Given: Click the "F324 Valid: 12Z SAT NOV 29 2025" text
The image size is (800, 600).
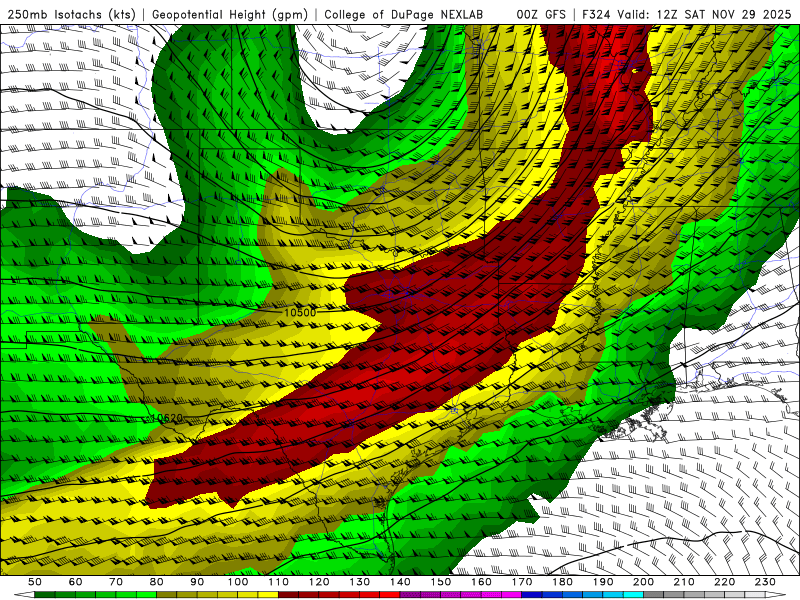Looking at the screenshot, I should click(688, 14).
